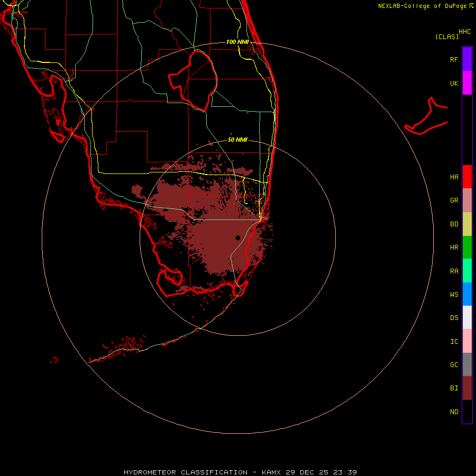
Task: Click the BI legend label
Action: coord(454,388)
